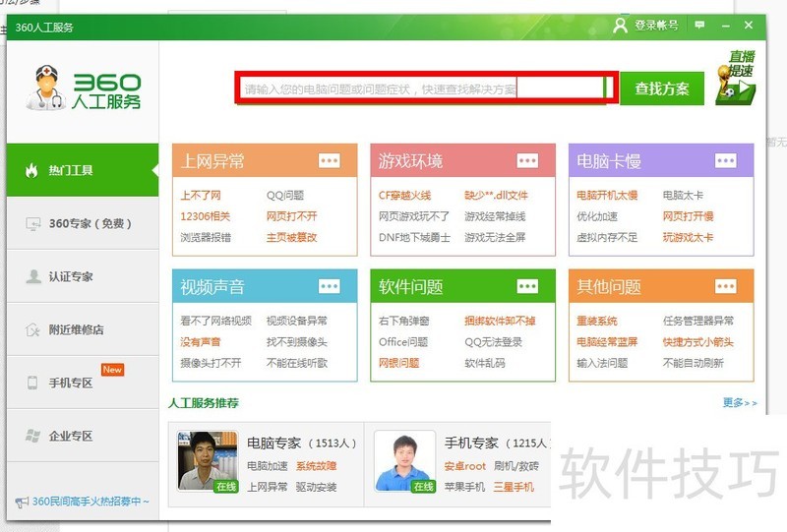Open the 快捷方式小箭头 link
787x532 pixels.
[x=698, y=342]
